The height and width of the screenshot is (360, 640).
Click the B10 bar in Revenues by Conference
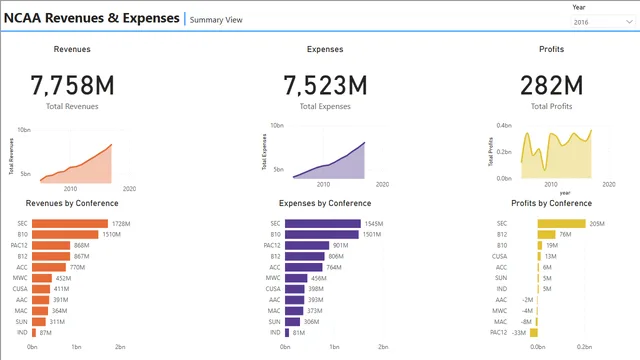65,234
